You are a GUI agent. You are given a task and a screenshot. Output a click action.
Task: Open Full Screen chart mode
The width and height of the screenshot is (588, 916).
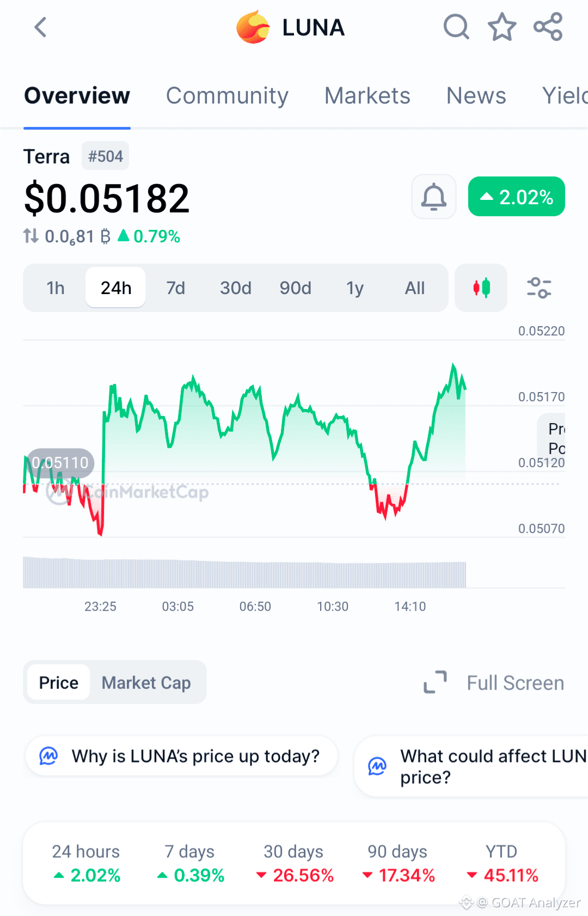pyautogui.click(x=494, y=682)
